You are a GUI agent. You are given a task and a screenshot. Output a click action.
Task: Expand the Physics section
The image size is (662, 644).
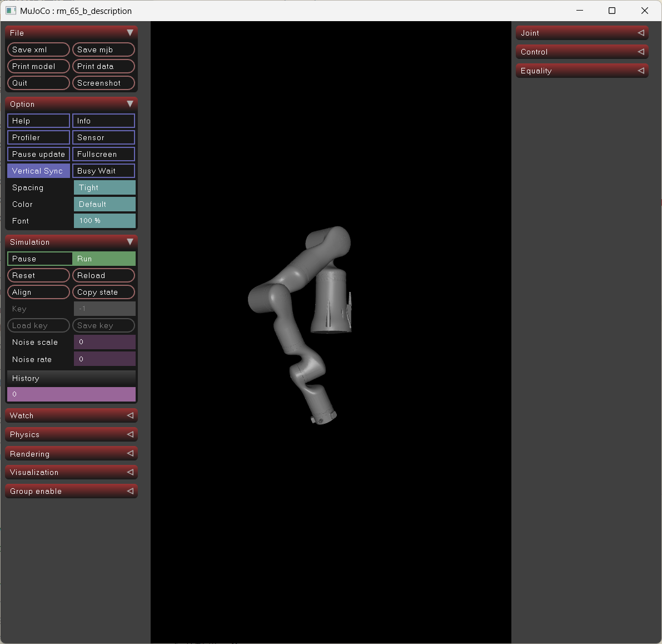pos(71,434)
